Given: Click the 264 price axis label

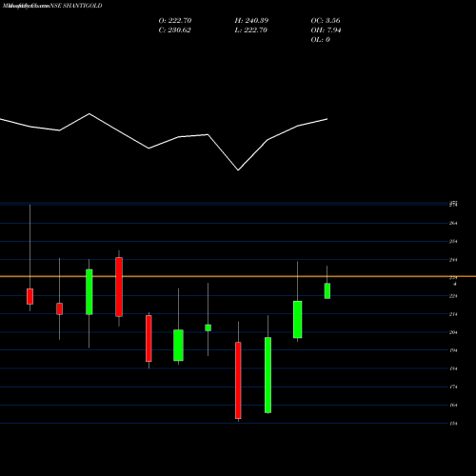Looking at the screenshot, I should 453,223.
